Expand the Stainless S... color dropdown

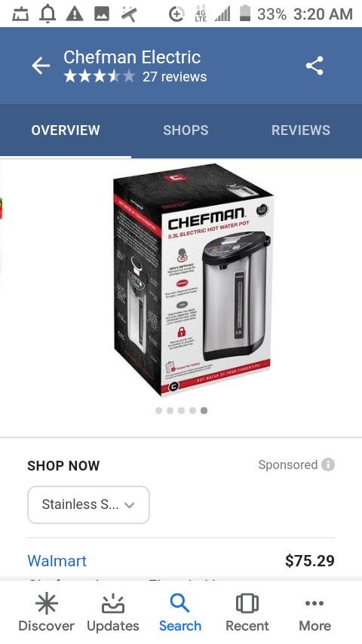point(88,504)
